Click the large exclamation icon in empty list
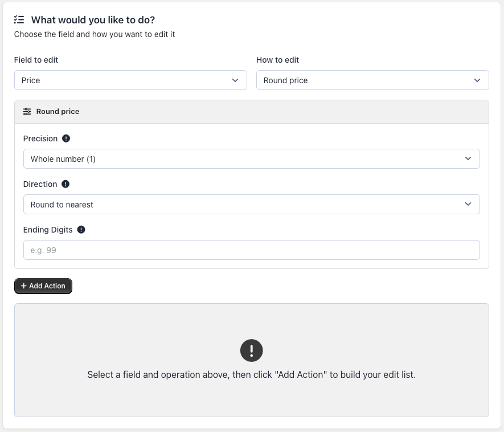 (x=251, y=351)
